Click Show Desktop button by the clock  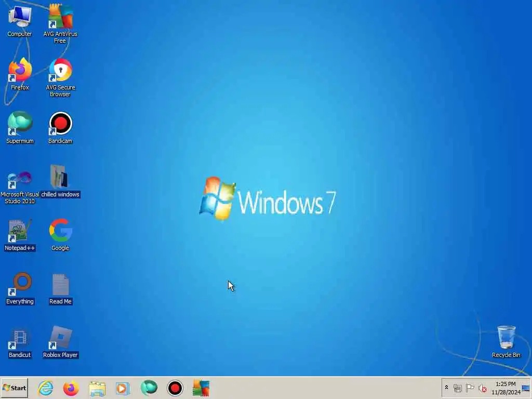coord(526,388)
